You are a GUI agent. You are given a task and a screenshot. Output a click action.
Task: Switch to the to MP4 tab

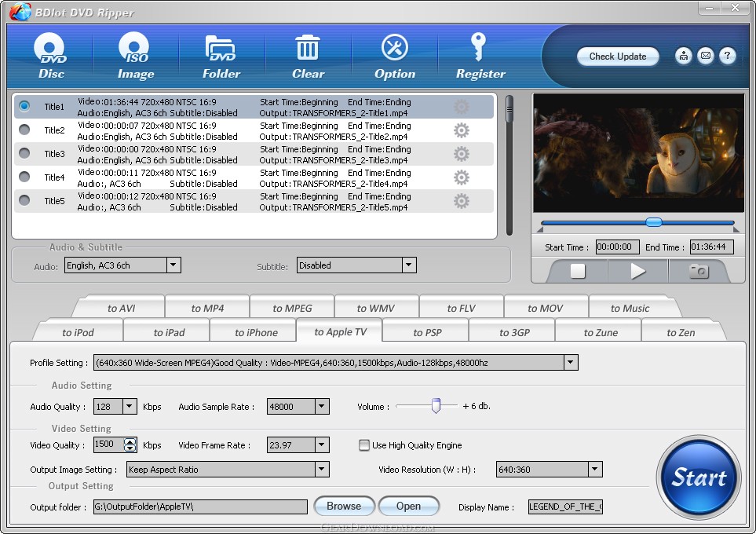click(207, 309)
